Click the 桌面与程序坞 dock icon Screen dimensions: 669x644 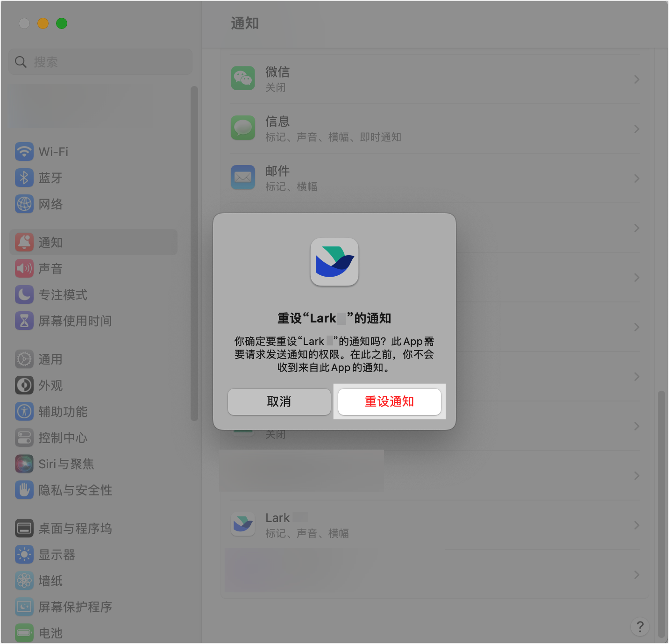24,528
